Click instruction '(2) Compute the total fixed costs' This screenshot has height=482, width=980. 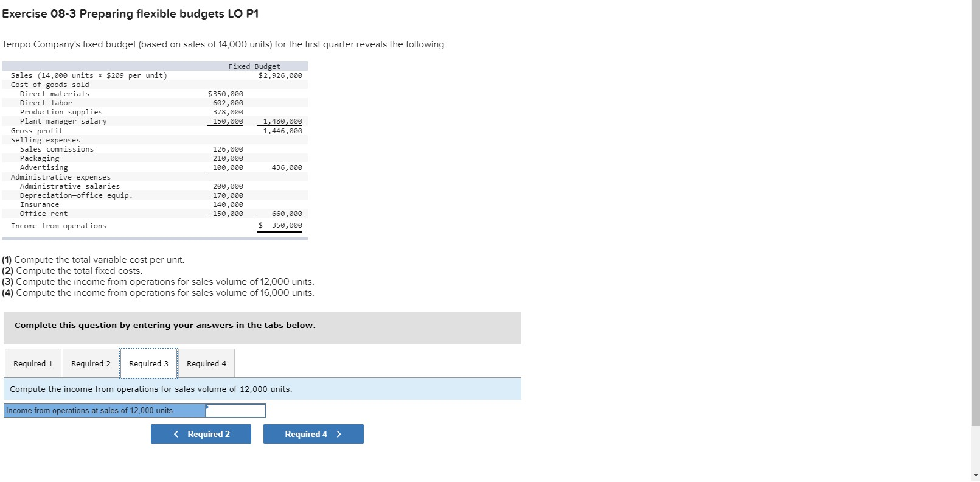click(x=72, y=271)
